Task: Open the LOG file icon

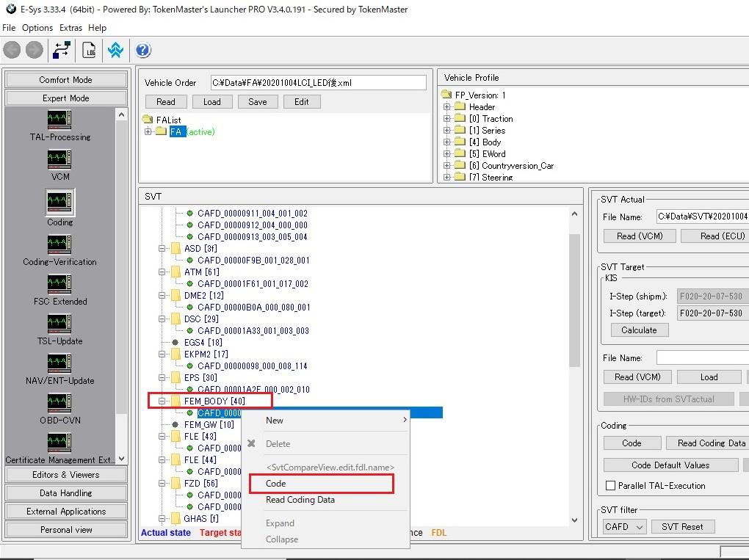Action: tap(89, 50)
